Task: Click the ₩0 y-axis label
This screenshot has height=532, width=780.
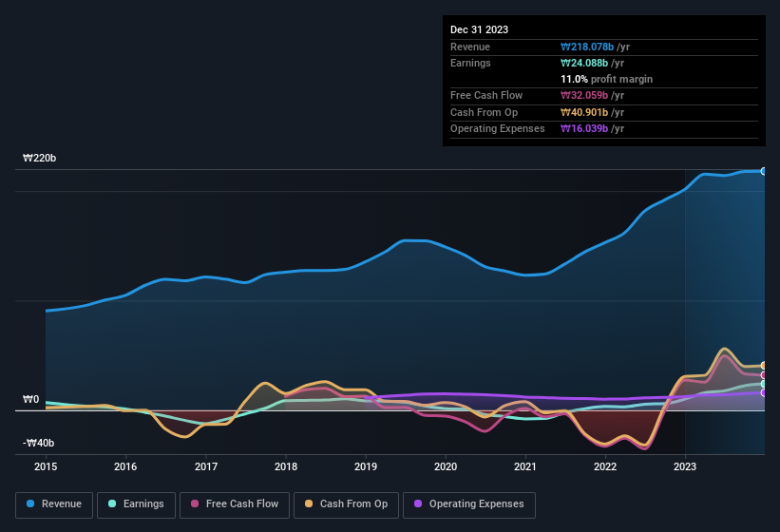Action: (30, 399)
